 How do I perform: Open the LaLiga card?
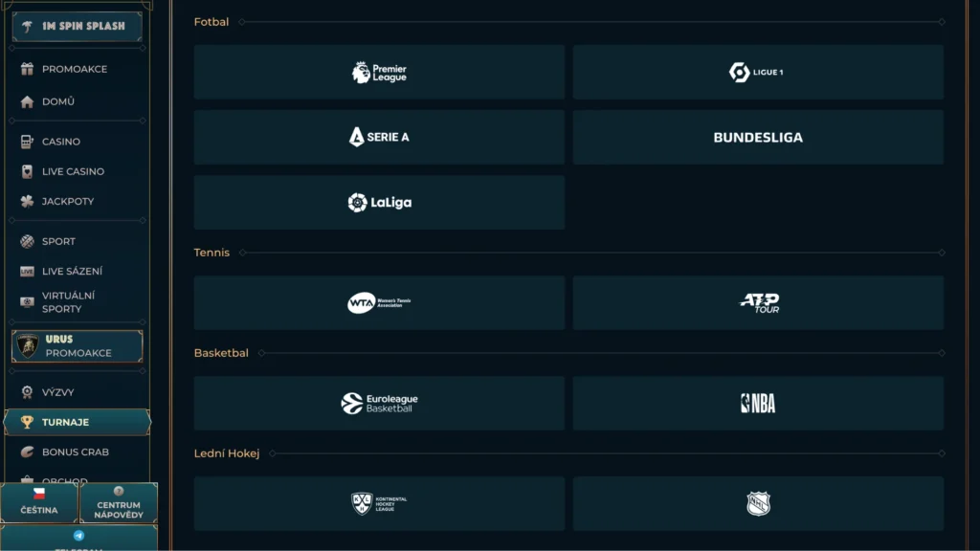tap(379, 203)
